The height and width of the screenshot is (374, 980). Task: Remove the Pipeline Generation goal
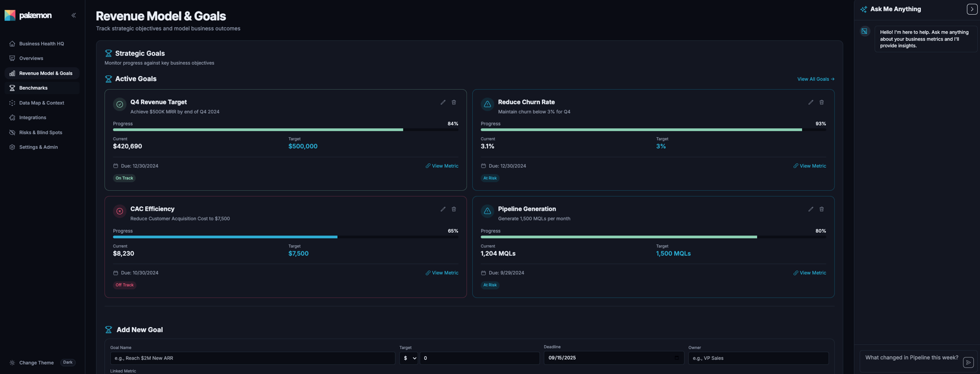pos(822,209)
